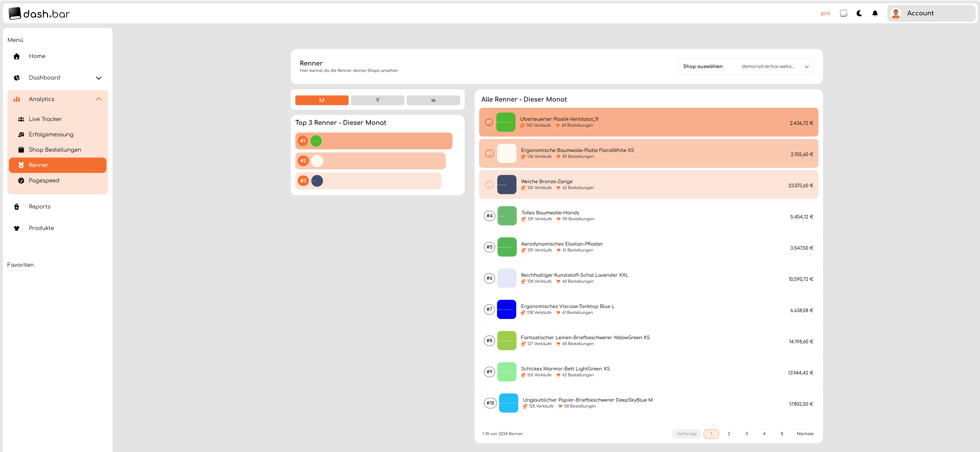Click the Reports sidebar icon
980x452 pixels.
tap(17, 207)
